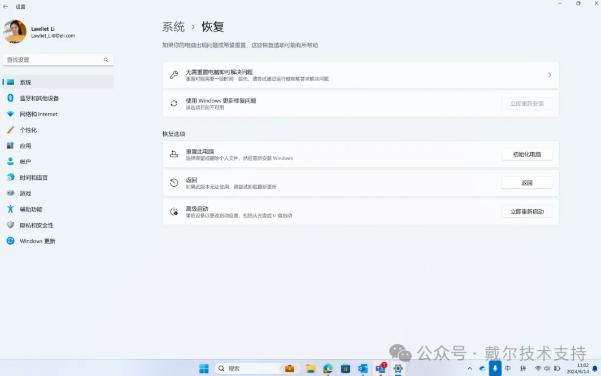Click the 立即重新启动 button
601x376 pixels.
coord(527,212)
